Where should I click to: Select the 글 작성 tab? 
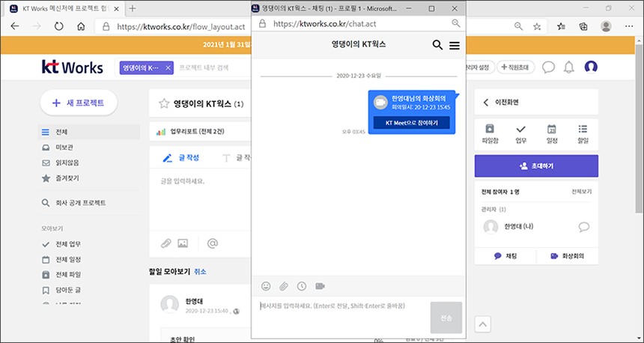pyautogui.click(x=181, y=158)
